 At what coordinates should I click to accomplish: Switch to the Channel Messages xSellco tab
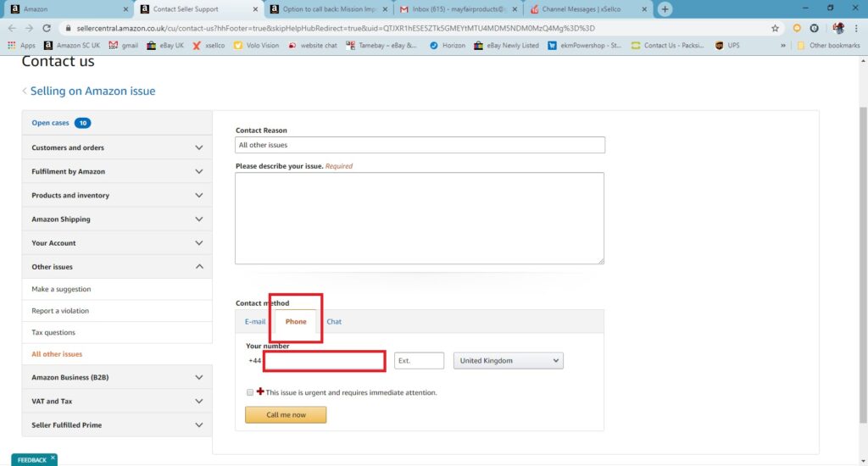(588, 8)
